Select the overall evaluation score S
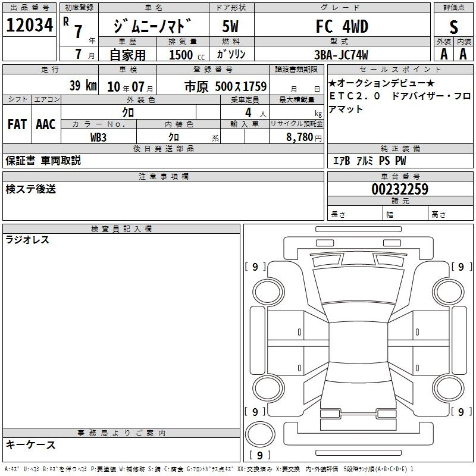This screenshot has height=476, width=476. 454,27
